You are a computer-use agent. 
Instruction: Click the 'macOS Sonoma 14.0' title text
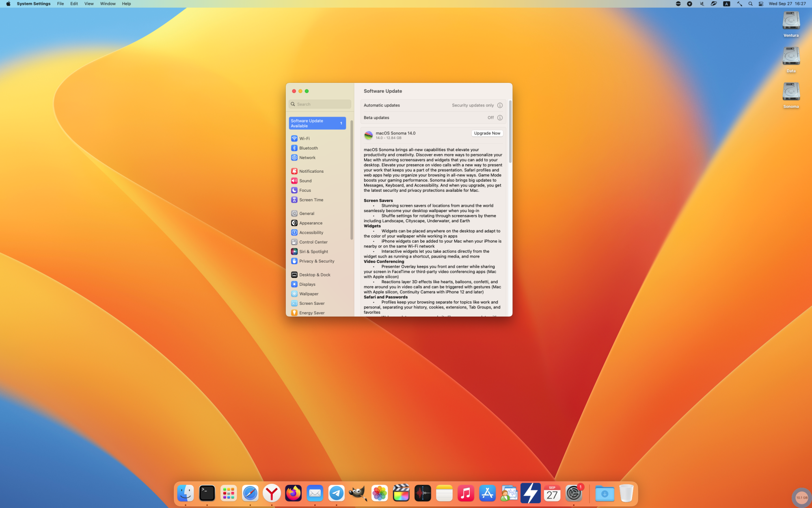click(x=395, y=133)
